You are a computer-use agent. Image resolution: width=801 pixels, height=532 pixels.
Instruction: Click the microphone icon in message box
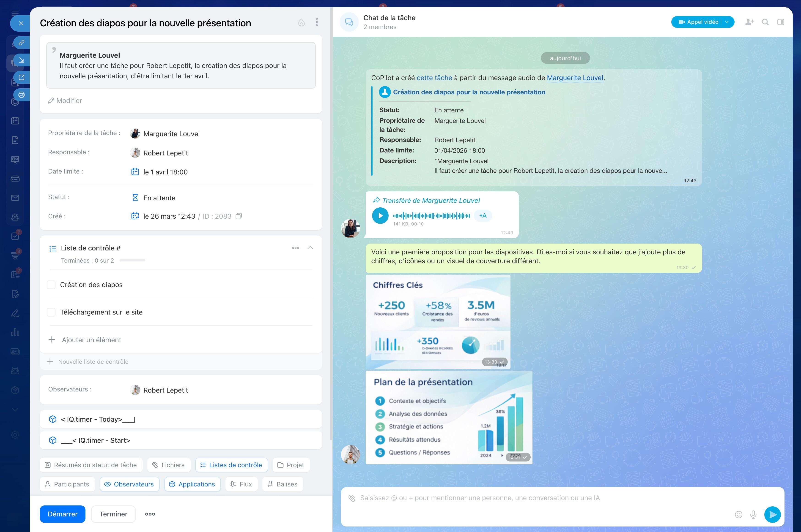pos(753,514)
